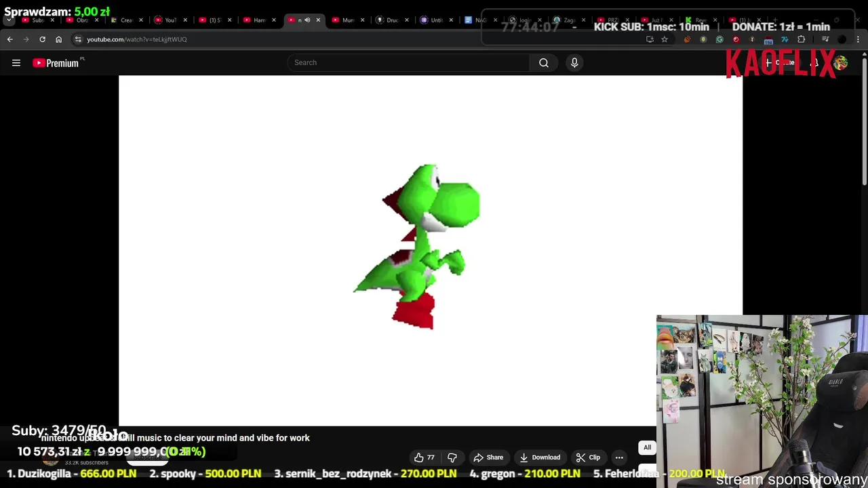Image resolution: width=868 pixels, height=488 pixels.
Task: Open the Chrome three-dot menu
Action: [858, 39]
